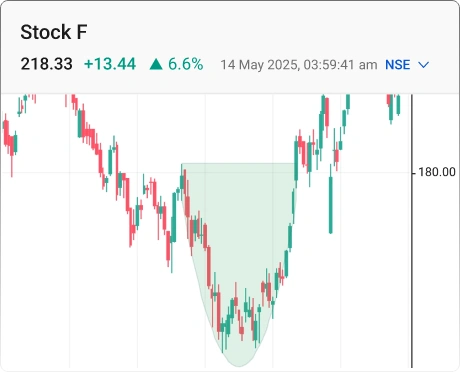Click the Stock F title
The image size is (460, 372).
(54, 32)
